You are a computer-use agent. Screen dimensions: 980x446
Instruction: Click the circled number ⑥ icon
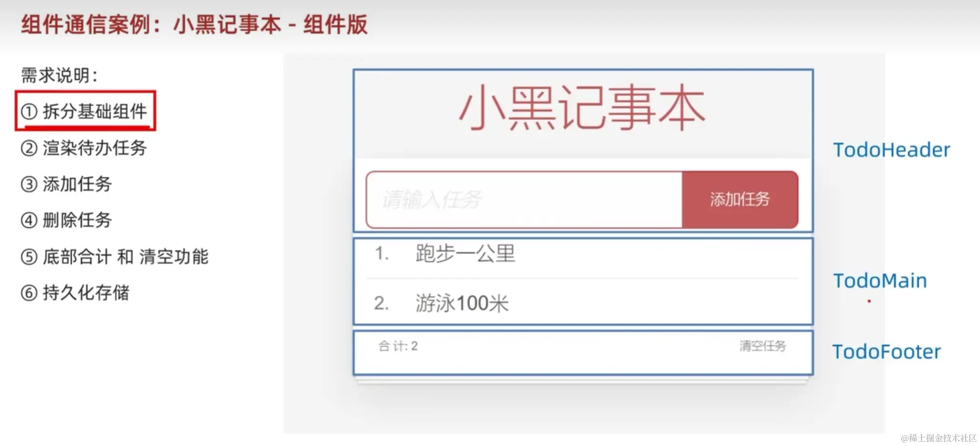(29, 293)
